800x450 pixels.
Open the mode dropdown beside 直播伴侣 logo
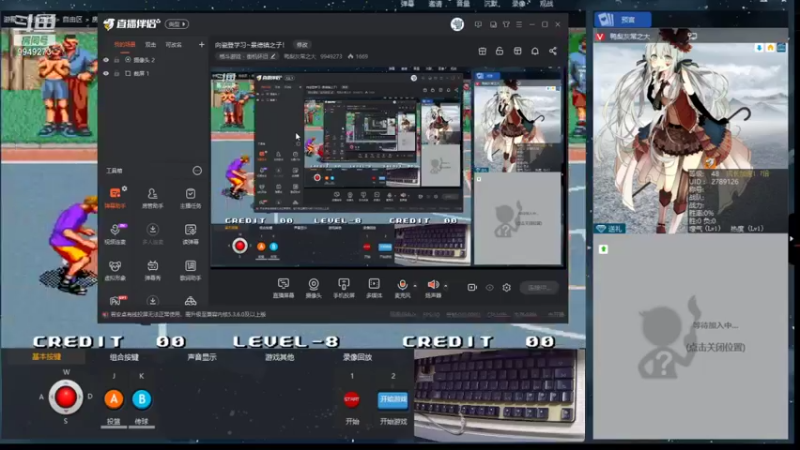(x=177, y=24)
